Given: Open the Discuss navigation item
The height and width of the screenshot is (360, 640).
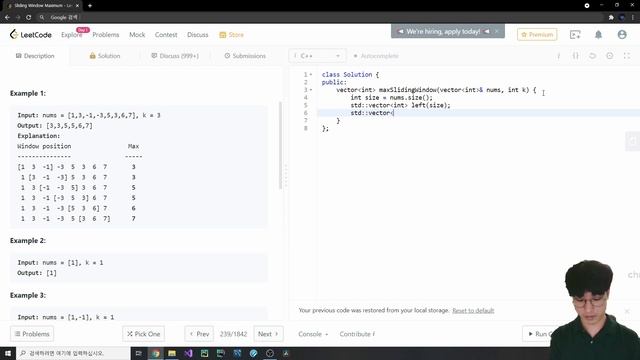Looking at the screenshot, I should 198,35.
